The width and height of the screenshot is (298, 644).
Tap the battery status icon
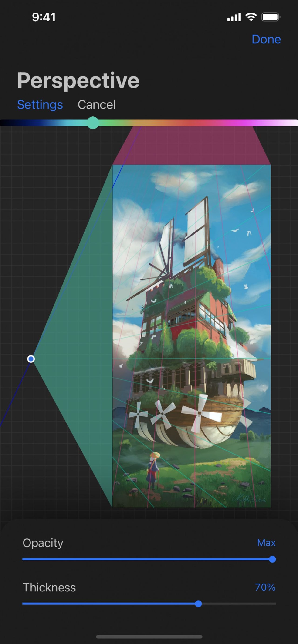[x=271, y=17]
